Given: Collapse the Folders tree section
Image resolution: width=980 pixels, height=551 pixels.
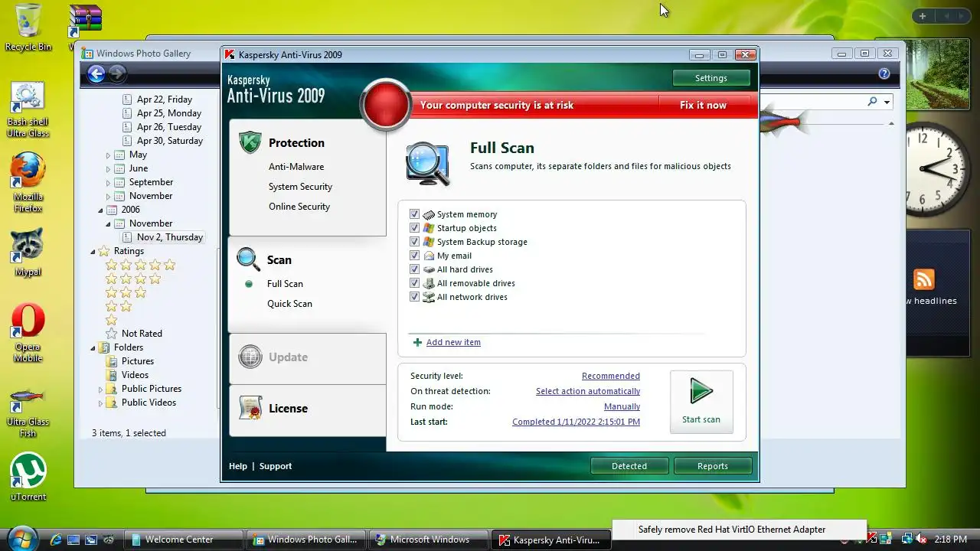Looking at the screenshot, I should (x=93, y=347).
